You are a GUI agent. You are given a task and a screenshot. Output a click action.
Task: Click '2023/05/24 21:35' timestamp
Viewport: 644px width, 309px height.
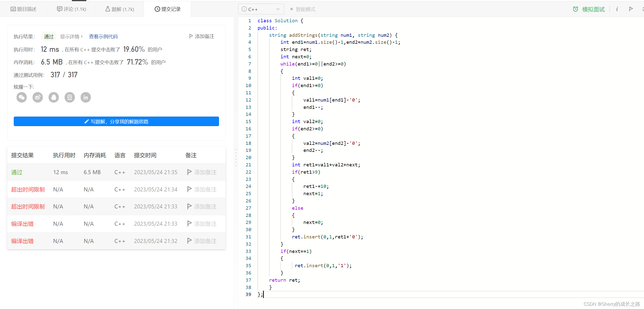156,172
